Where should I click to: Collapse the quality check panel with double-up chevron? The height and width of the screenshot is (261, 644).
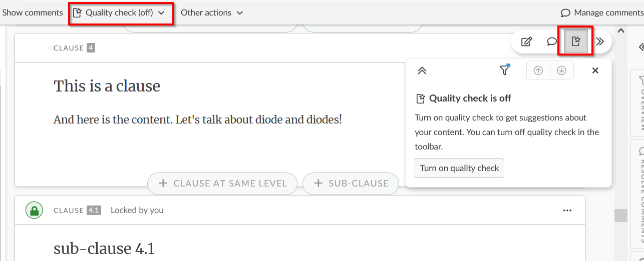pos(422,71)
